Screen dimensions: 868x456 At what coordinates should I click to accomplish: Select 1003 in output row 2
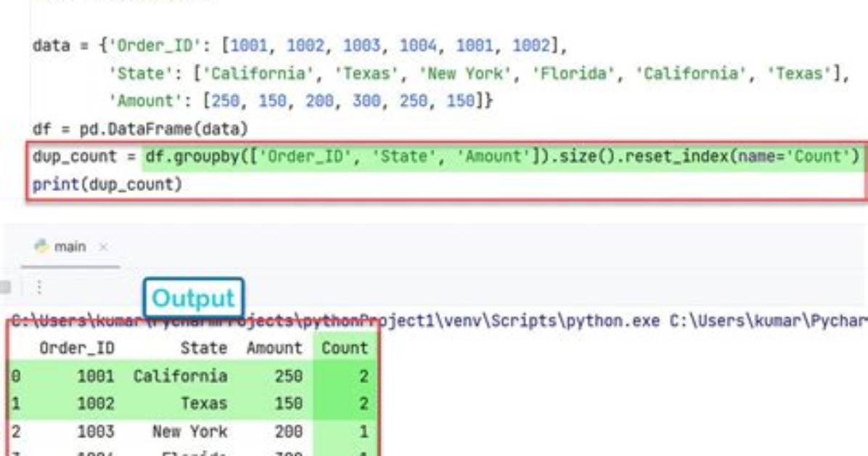pos(95,431)
